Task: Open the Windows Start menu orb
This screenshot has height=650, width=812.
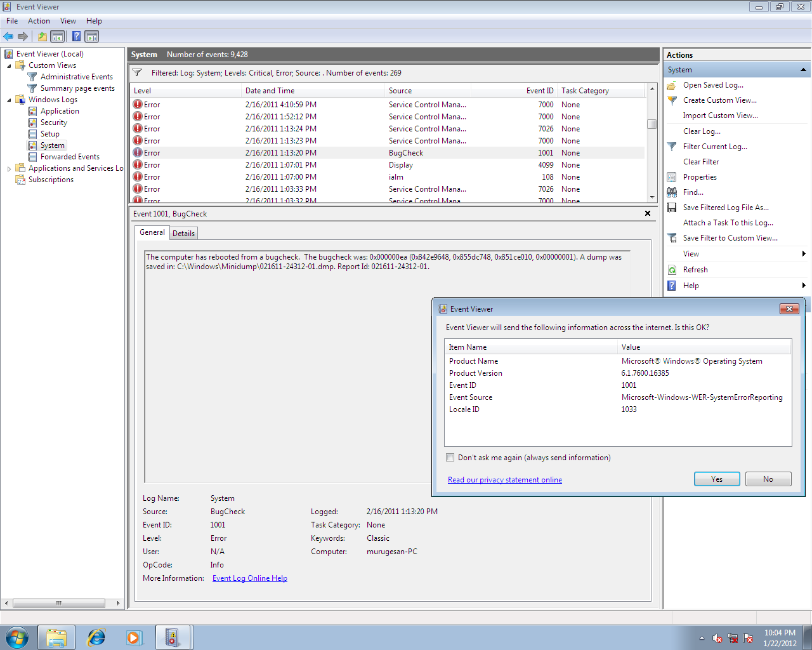Action: click(x=17, y=637)
